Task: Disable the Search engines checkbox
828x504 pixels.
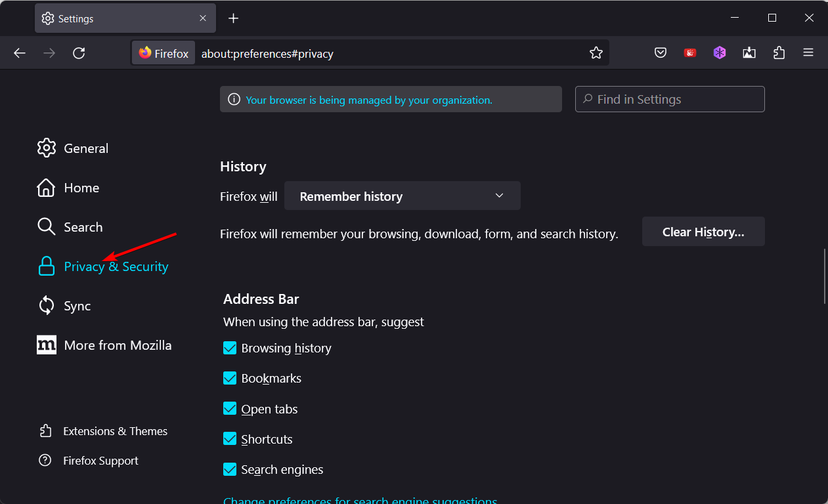Action: tap(230, 469)
